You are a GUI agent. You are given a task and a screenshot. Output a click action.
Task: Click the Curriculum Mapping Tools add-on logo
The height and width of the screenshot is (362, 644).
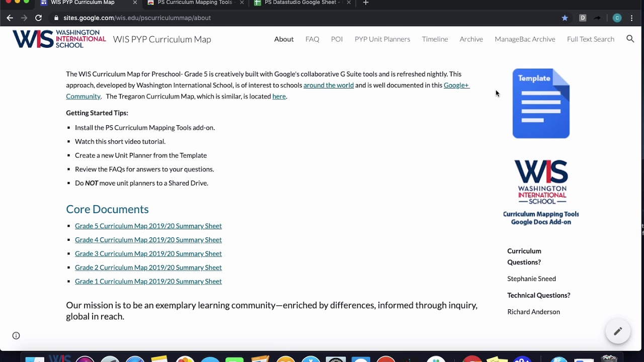(x=541, y=192)
